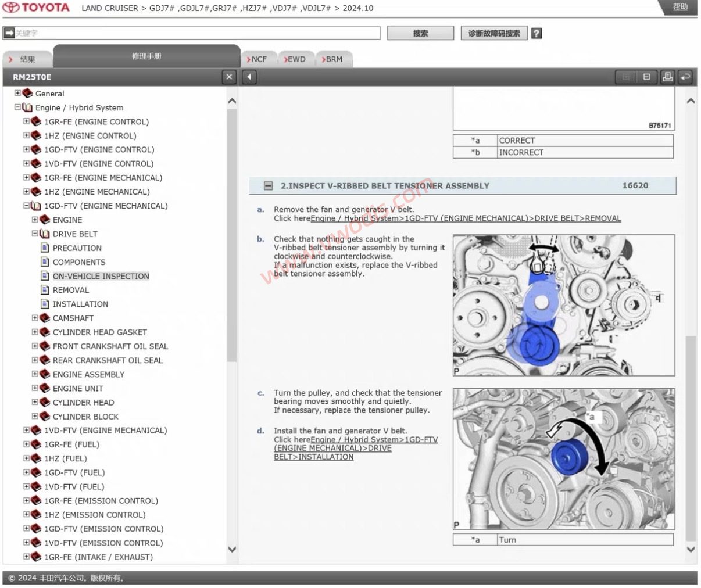Expand the General tree node
Screen dimensions: 701x588
pos(17,93)
